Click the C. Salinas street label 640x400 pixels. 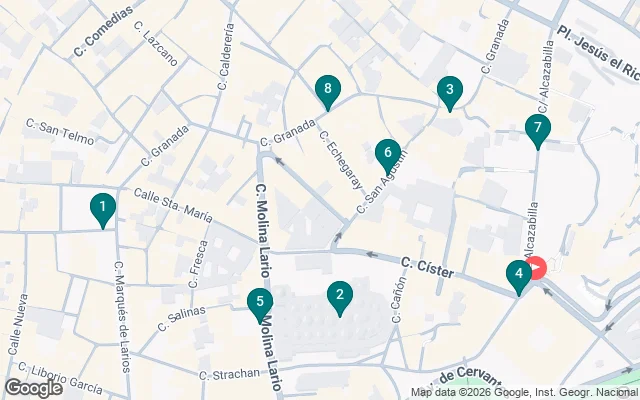point(182,319)
